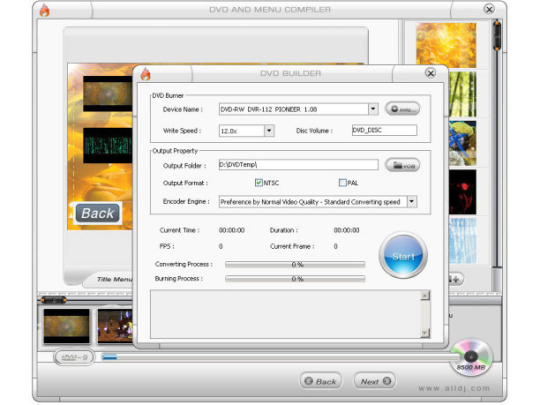Click the empty log output area
The width and height of the screenshot is (540, 405).
tap(285, 314)
